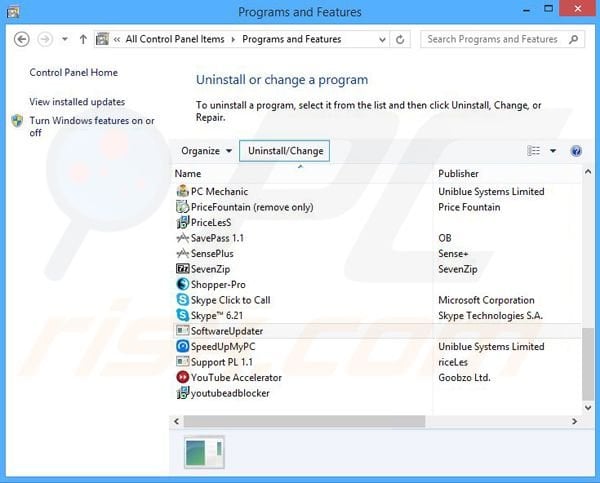Click the Programs and Features breadcrumb
Viewport: 600px width, 483px height.
292,39
